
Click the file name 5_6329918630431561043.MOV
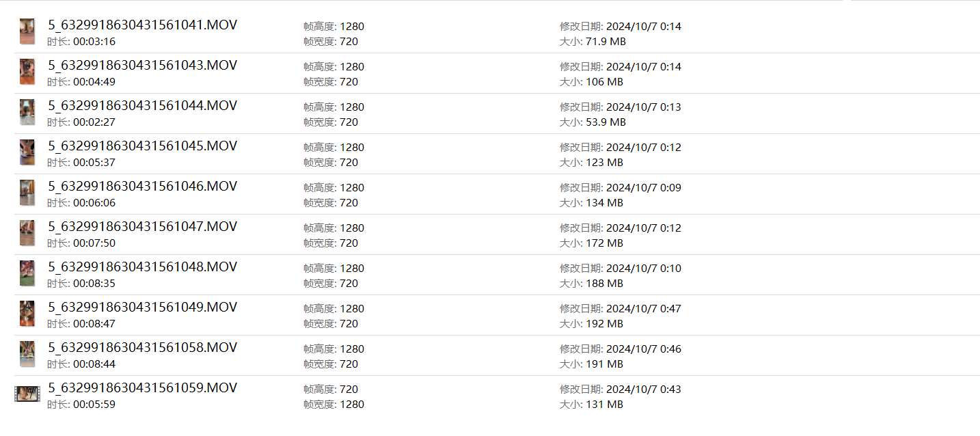click(x=142, y=66)
